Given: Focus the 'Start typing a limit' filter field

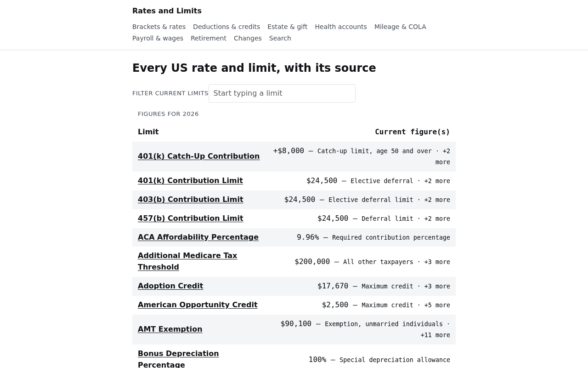Looking at the screenshot, I should point(282,93).
